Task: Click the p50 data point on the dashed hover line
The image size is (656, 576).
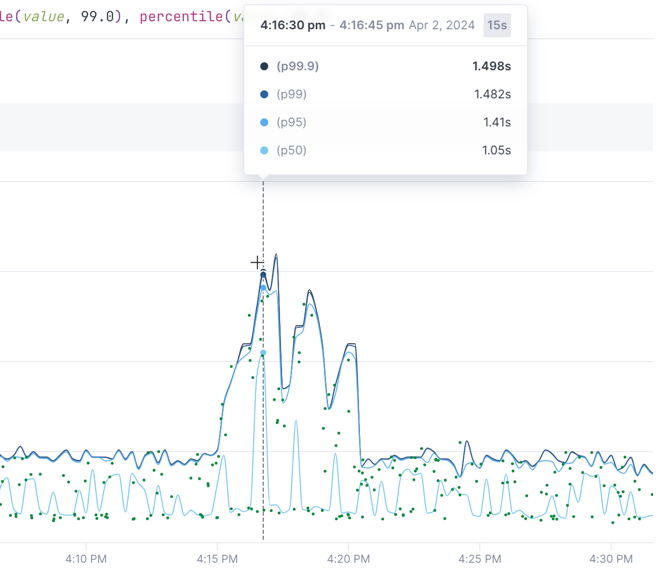Action: click(263, 354)
